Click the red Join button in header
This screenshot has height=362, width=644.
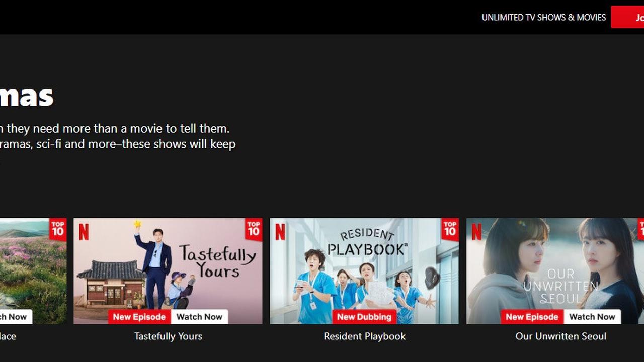[x=627, y=17]
